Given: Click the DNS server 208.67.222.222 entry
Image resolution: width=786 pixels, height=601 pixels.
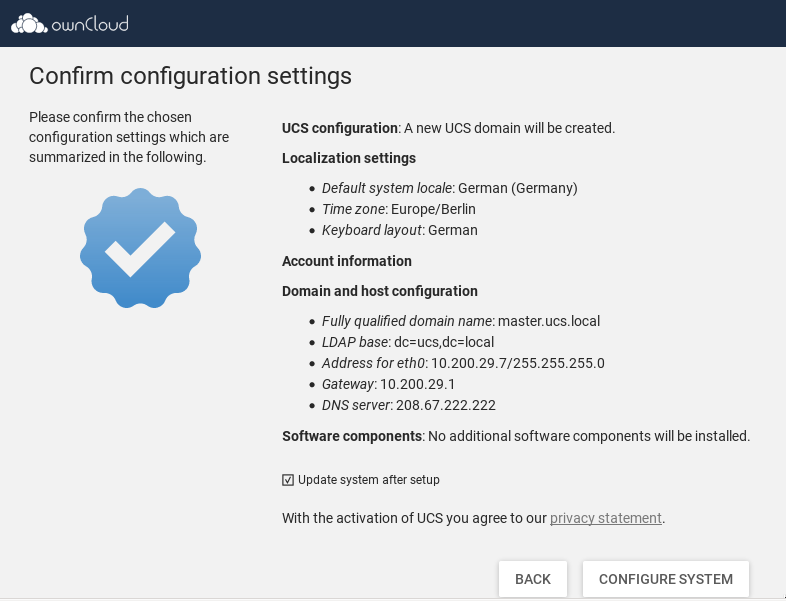Looking at the screenshot, I should pyautogui.click(x=408, y=405).
